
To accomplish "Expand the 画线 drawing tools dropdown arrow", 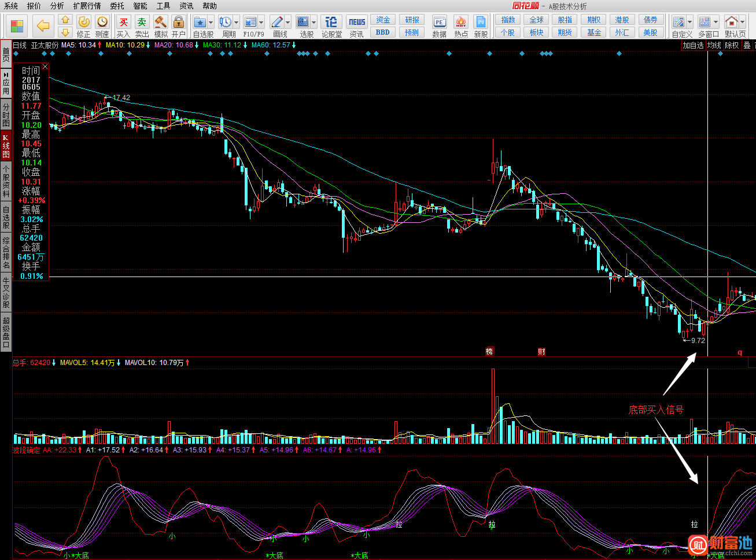I will (x=287, y=23).
